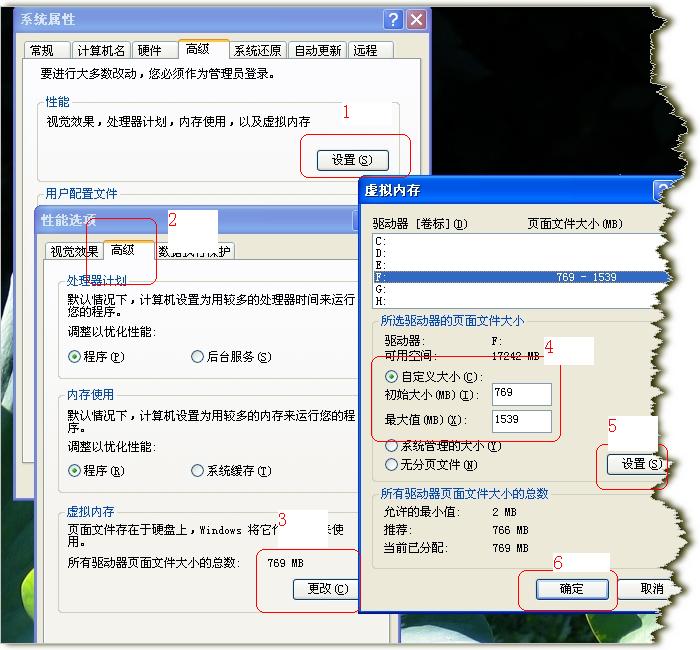Choose 程序(P) under 处理器计划
The width and height of the screenshot is (700, 650).
click(x=96, y=357)
